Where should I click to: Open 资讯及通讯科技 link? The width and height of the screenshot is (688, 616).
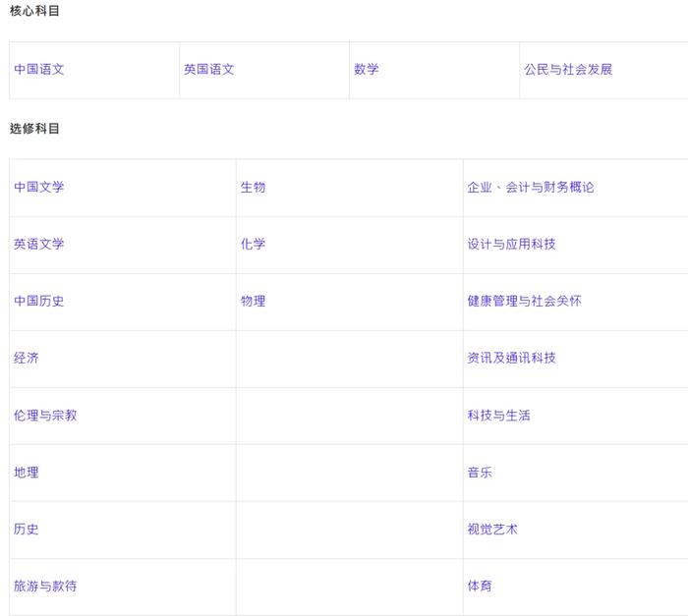[512, 358]
